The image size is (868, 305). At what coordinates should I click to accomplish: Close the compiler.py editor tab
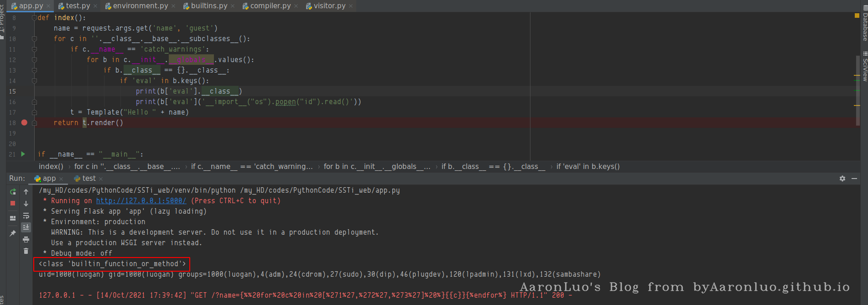296,6
